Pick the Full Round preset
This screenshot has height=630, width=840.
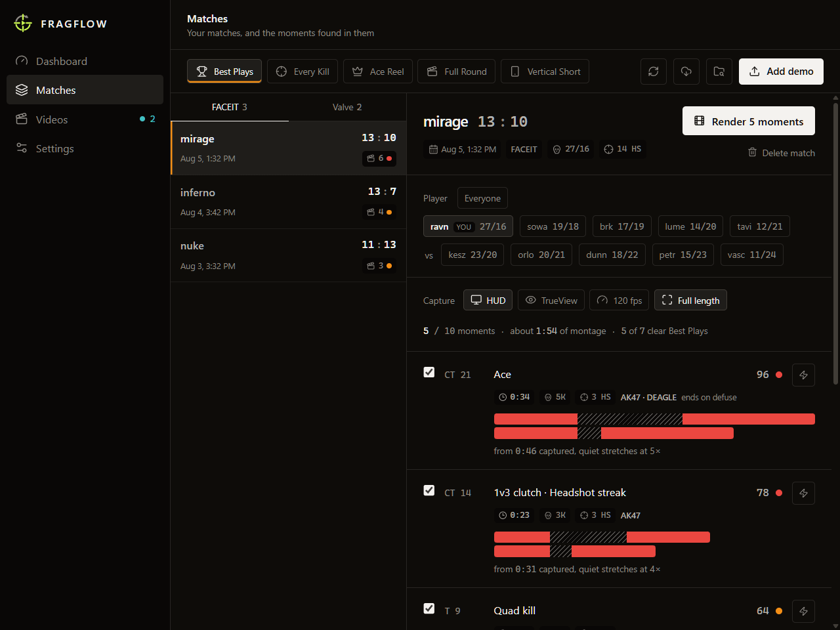[x=457, y=72]
